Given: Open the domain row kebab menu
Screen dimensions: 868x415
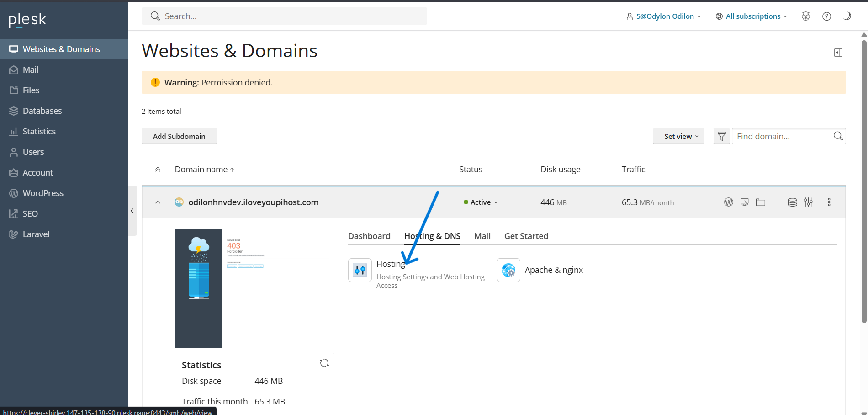Looking at the screenshot, I should coord(829,202).
